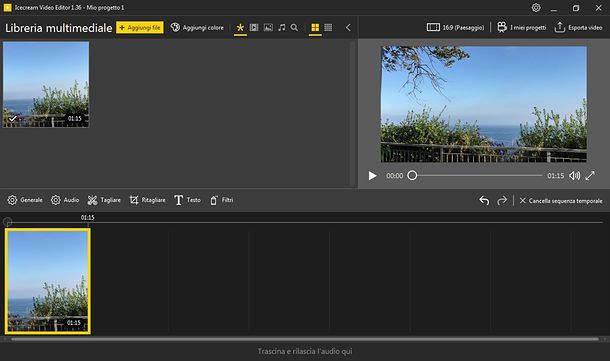610x361 pixels.
Task: Filter library by image files icon
Action: point(268,28)
